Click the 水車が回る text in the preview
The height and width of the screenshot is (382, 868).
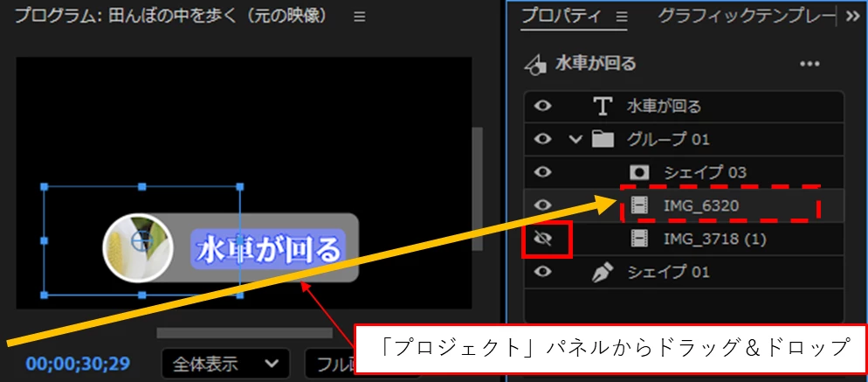[269, 249]
